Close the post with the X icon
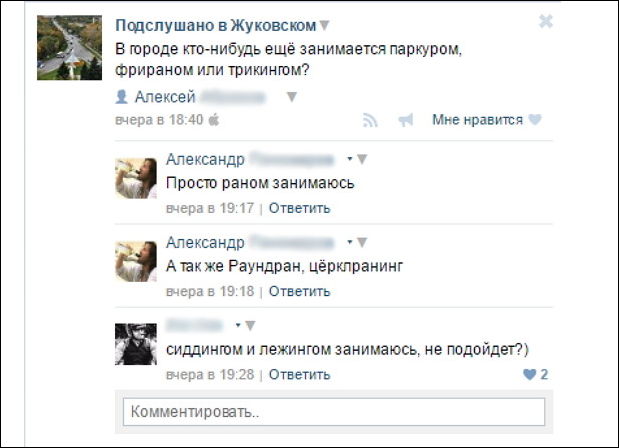619x448 pixels. pyautogui.click(x=545, y=21)
